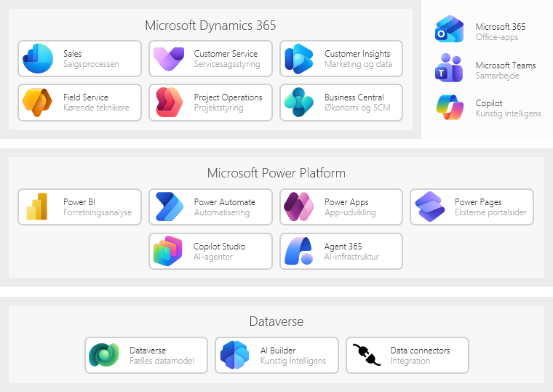The image size is (553, 392).
Task: Click the 'Forretningsanalyse' subtitle
Action: point(98,212)
